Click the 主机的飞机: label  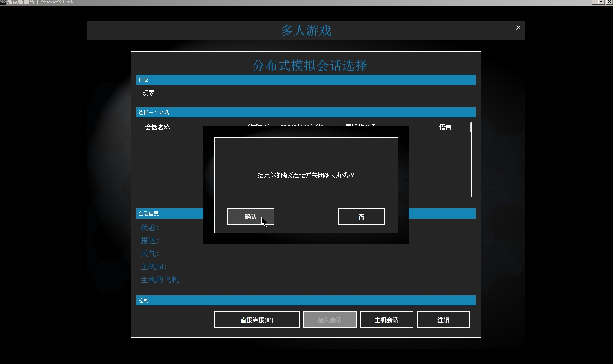(162, 280)
